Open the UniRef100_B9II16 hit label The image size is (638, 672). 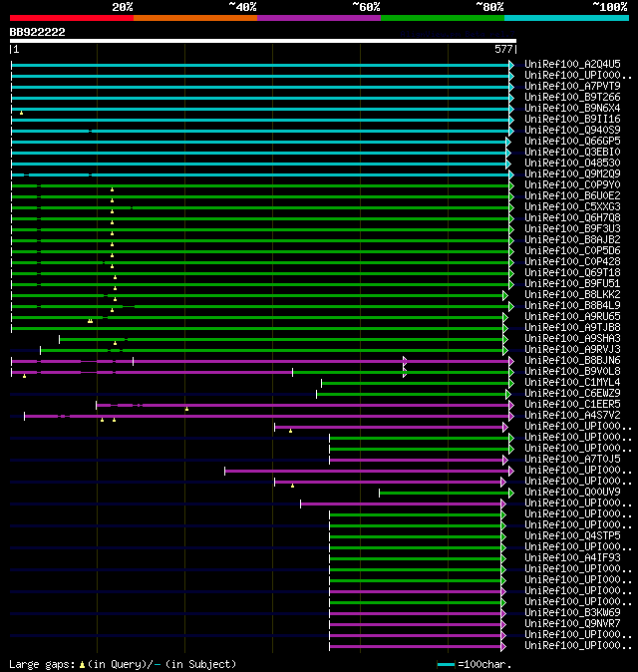[x=572, y=119]
